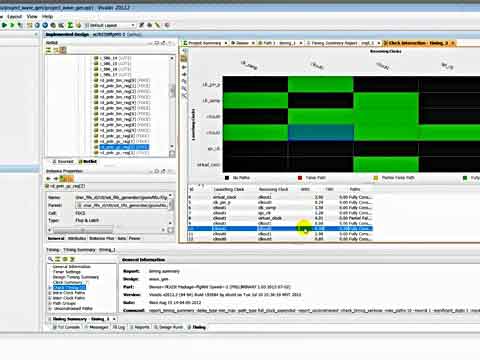Click the magnifier search icon in Timing panel

point(50,259)
